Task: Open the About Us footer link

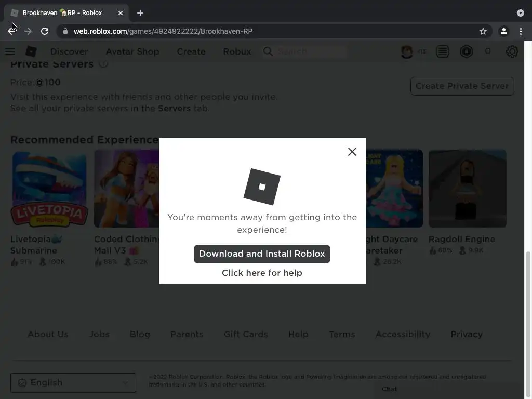Action: [48, 334]
